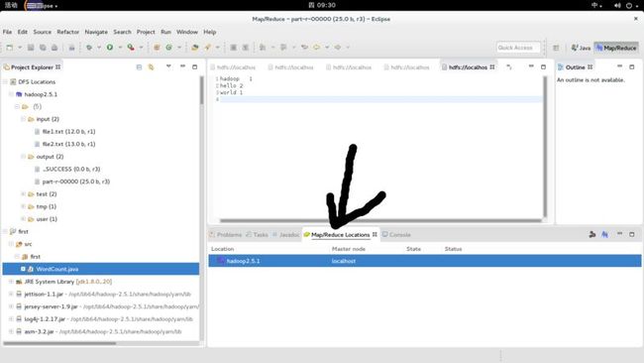Collapse the input (2) folder
Viewport: 644px width, 363px height.
pyautogui.click(x=23, y=119)
